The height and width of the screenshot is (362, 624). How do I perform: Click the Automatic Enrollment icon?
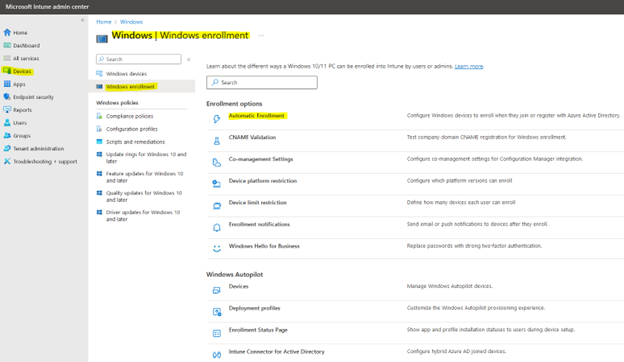[x=216, y=119]
